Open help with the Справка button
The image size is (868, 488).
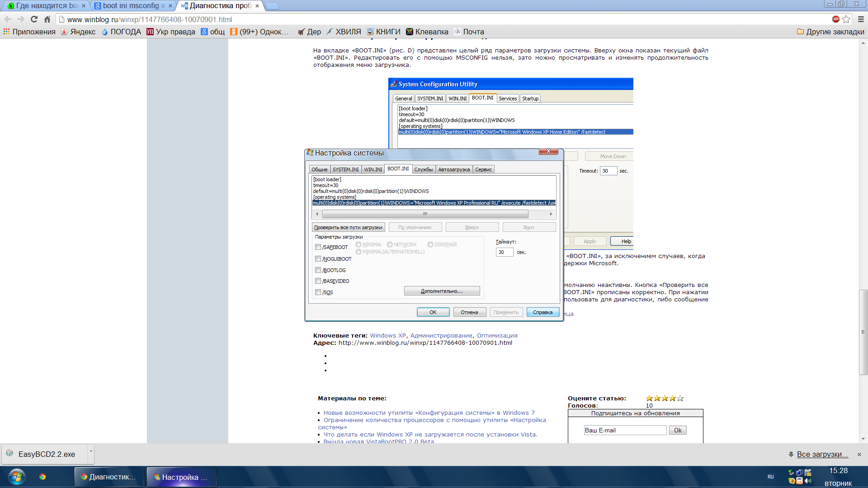click(543, 312)
